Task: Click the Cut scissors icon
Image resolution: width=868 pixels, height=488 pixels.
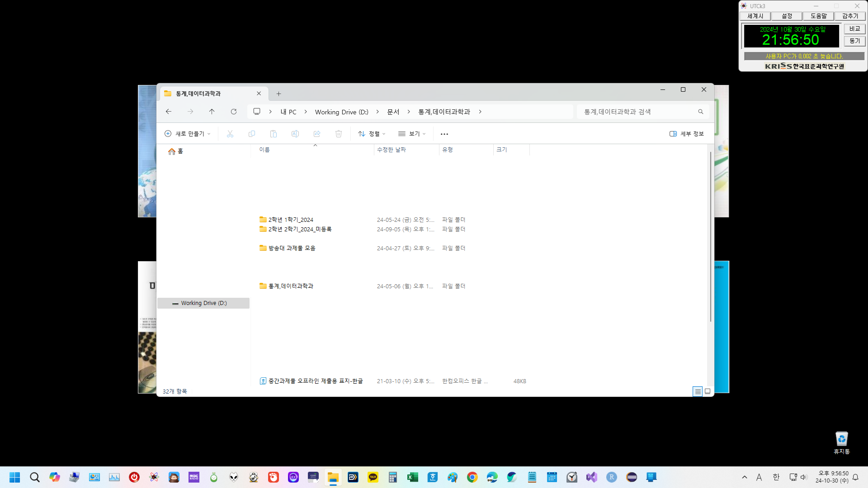Action: point(230,134)
